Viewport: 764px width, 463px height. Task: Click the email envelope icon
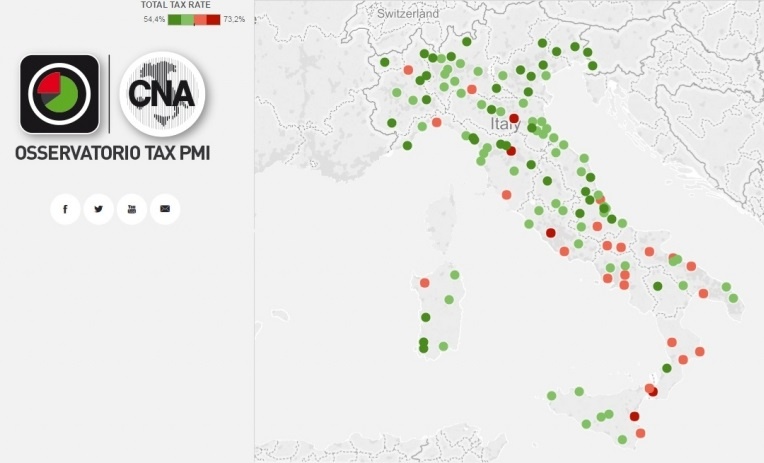pos(165,209)
